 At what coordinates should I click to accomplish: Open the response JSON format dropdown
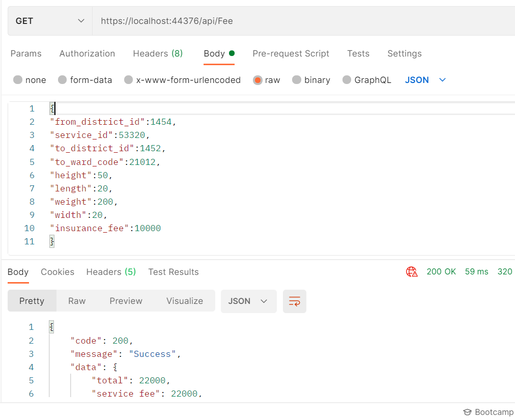[249, 301]
